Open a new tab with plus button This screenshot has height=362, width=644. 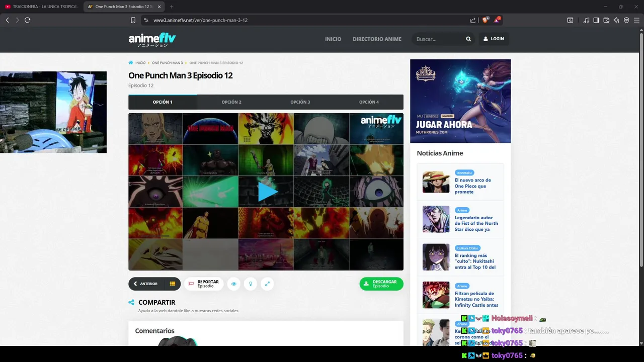click(172, 7)
